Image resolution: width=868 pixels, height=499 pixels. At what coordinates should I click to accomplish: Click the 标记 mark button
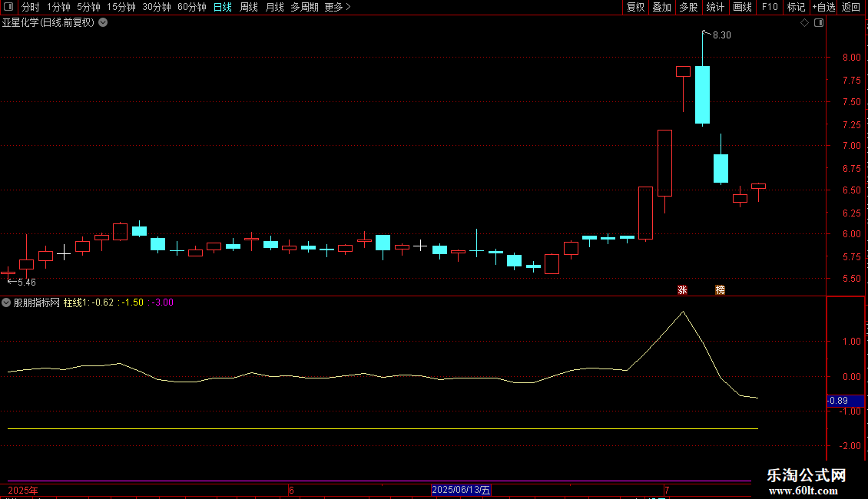[x=796, y=7]
